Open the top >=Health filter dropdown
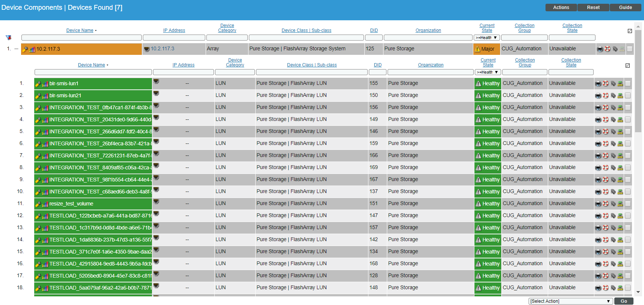Screen dimensions: 644x305 [487, 38]
